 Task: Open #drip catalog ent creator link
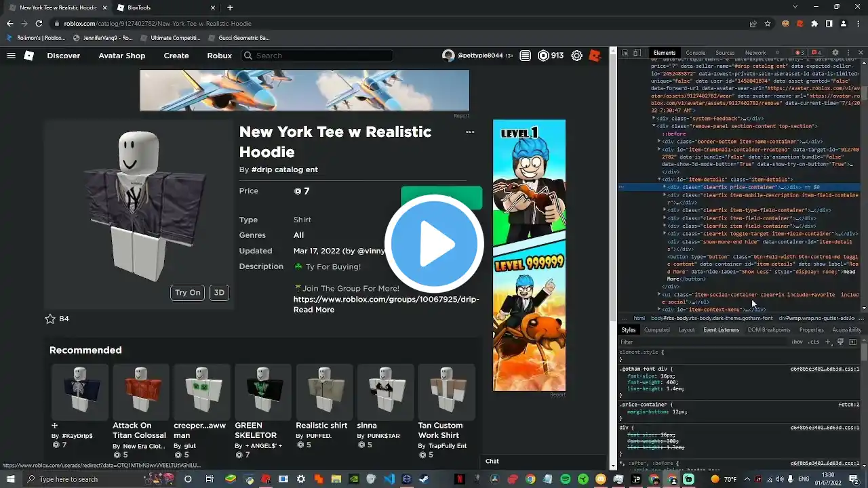point(284,169)
